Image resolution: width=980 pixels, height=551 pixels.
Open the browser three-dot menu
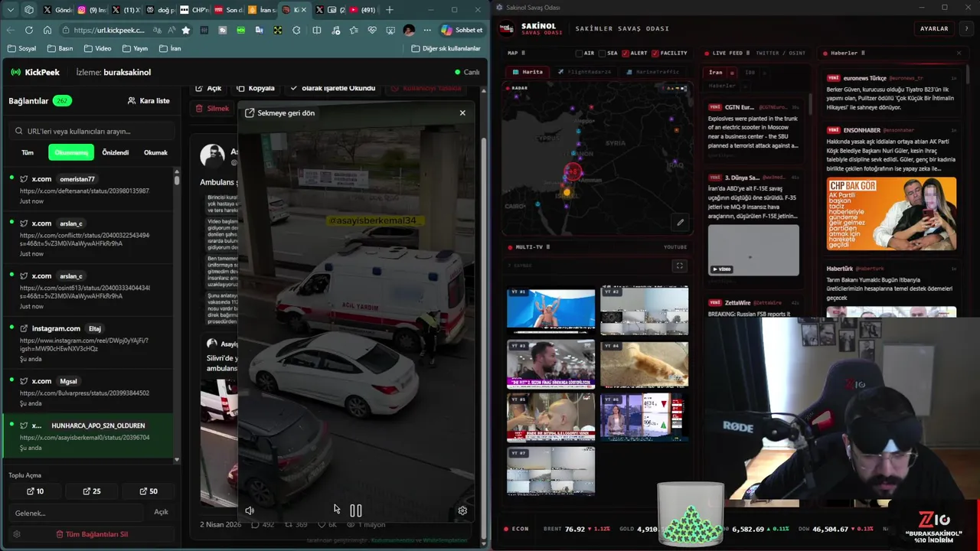click(427, 30)
